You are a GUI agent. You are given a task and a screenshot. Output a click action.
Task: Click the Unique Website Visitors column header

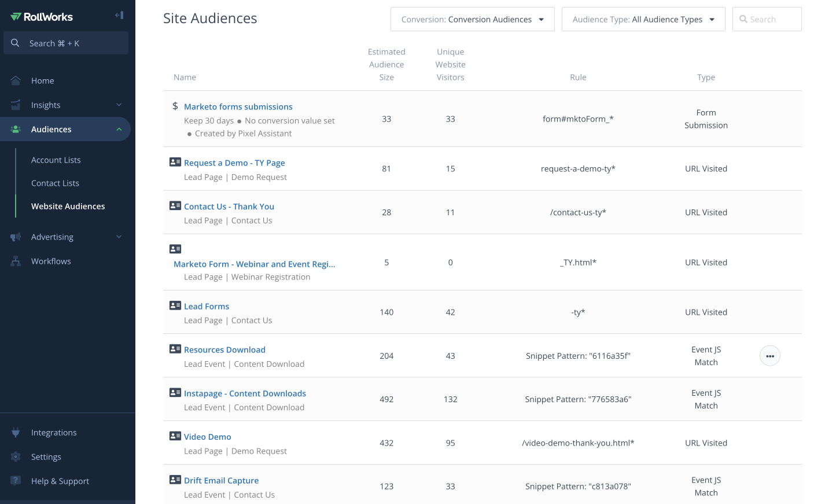pos(451,64)
